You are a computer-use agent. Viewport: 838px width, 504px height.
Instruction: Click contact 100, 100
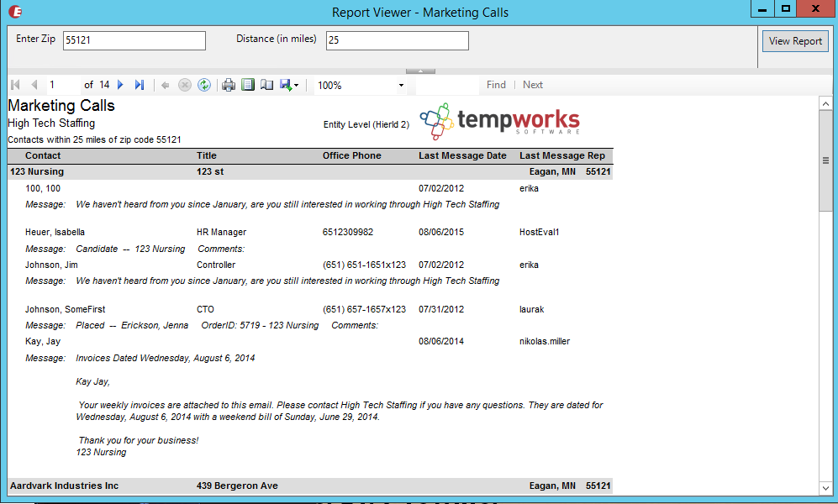click(43, 188)
